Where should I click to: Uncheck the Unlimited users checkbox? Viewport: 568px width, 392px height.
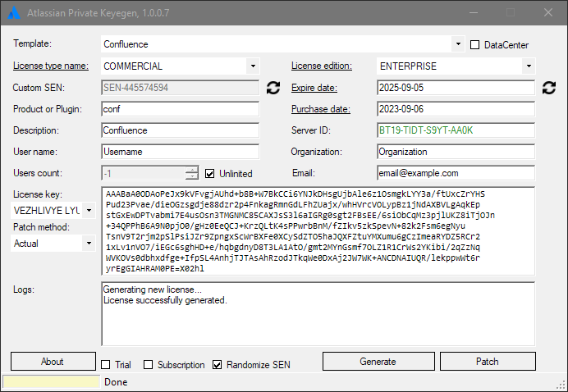[x=210, y=174]
